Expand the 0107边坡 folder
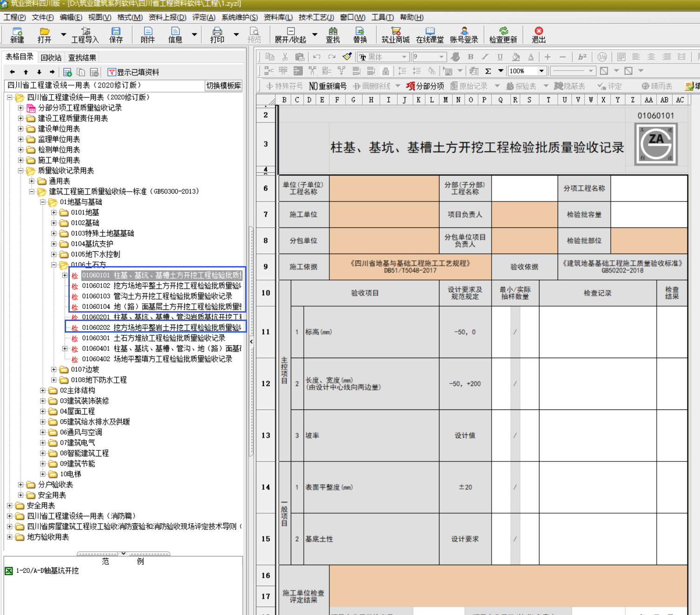The width and height of the screenshot is (700, 615). point(54,369)
